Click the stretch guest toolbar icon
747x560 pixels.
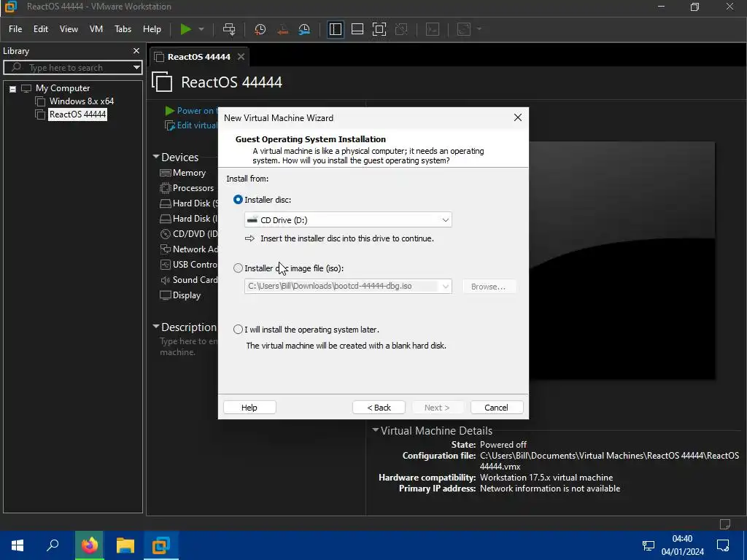pos(464,29)
